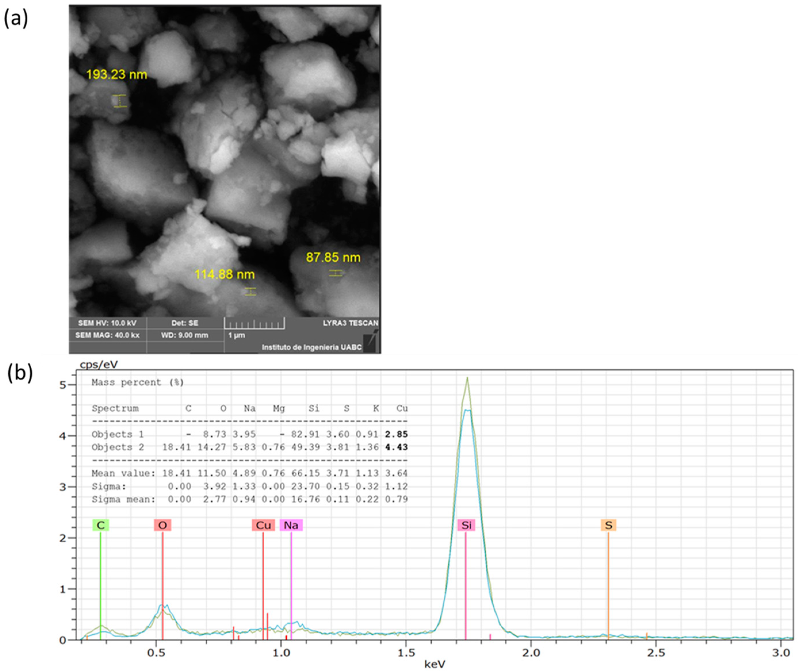Image resolution: width=798 pixels, height=672 pixels.
Task: Click the orange S element label
Action: click(x=608, y=525)
